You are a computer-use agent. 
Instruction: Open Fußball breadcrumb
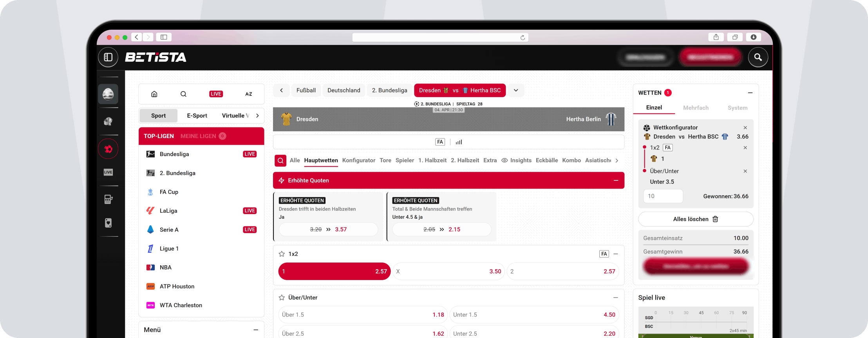(x=306, y=90)
